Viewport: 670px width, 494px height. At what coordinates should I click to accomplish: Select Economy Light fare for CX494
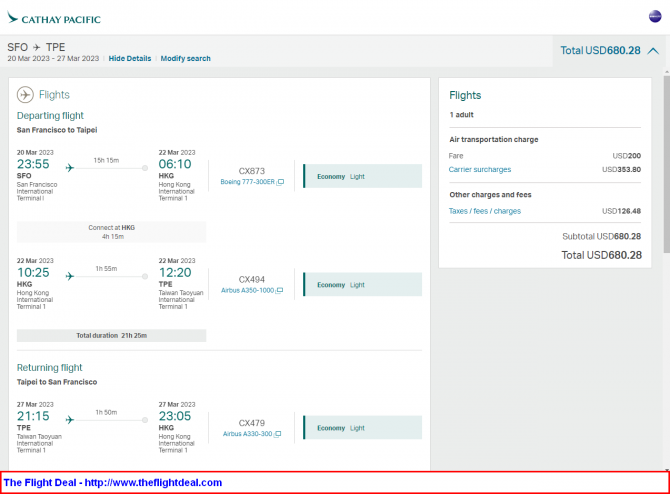[x=362, y=285]
